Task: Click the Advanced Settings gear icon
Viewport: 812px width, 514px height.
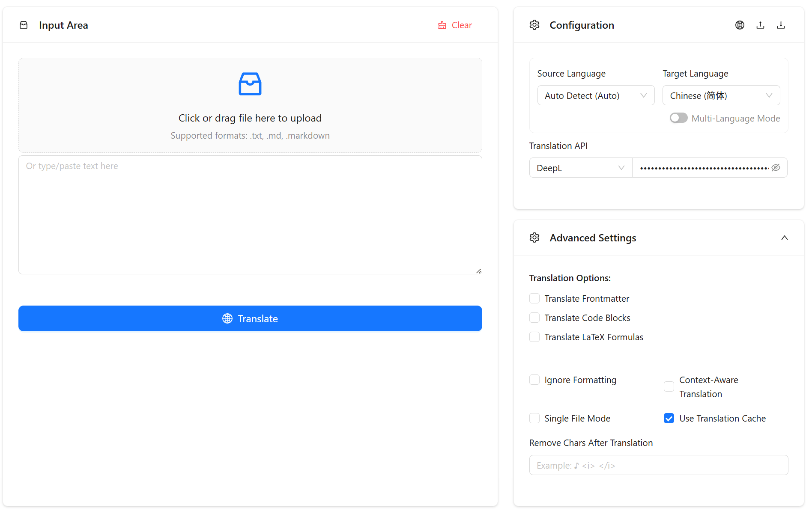Action: [x=534, y=238]
